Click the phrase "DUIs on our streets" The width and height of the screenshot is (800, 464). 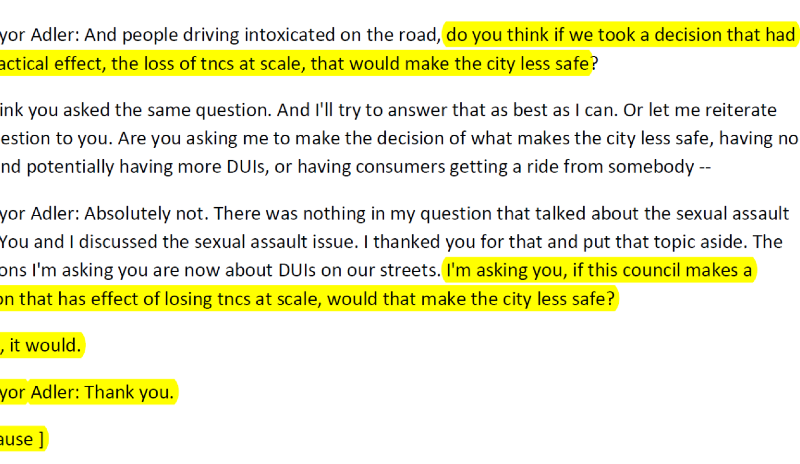click(359, 270)
